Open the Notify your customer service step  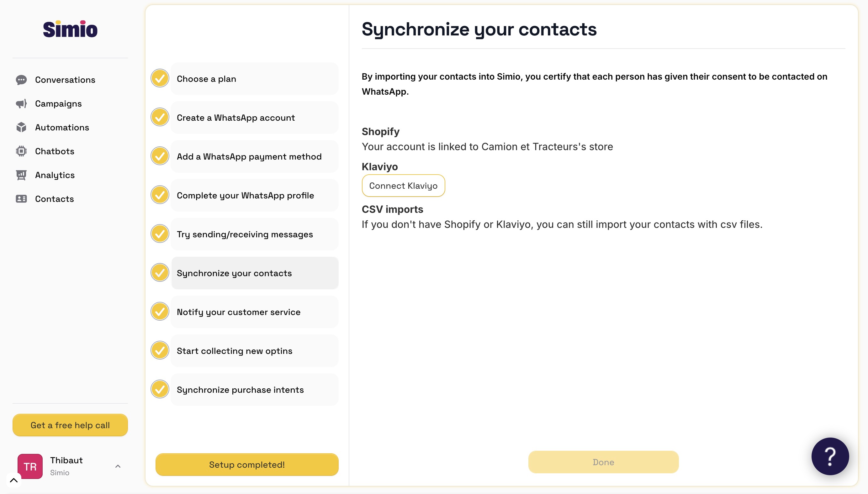tap(255, 312)
